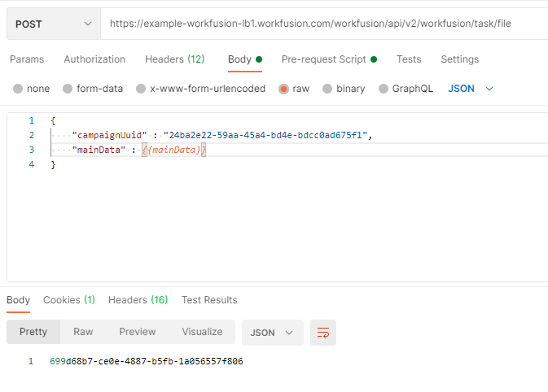The width and height of the screenshot is (548, 392).
Task: Open the response JSON format dropdown
Action: 273,333
